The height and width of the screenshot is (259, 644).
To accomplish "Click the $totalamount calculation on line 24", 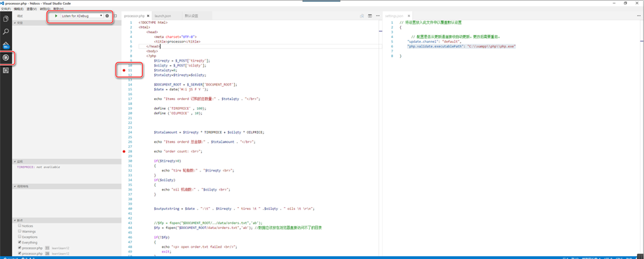I will 209,132.
